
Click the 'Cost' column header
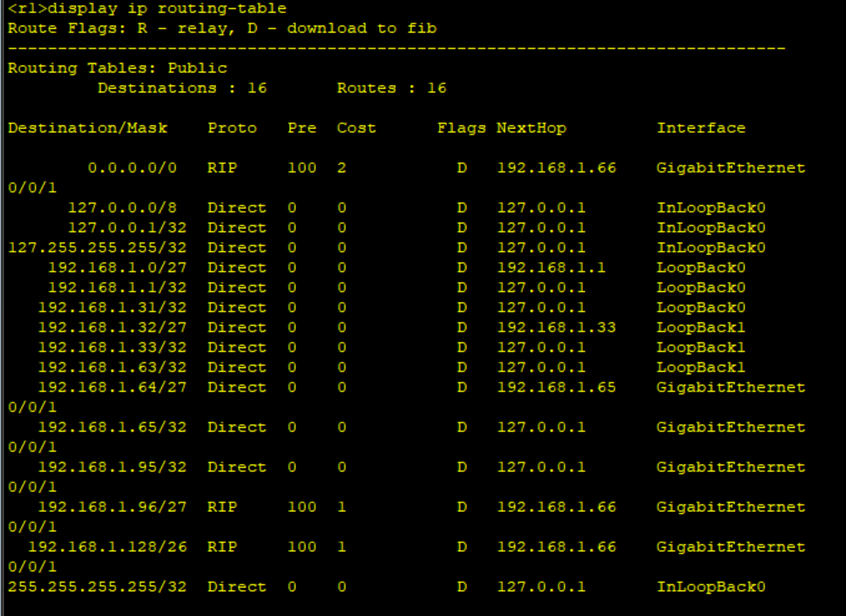pyautogui.click(x=357, y=128)
